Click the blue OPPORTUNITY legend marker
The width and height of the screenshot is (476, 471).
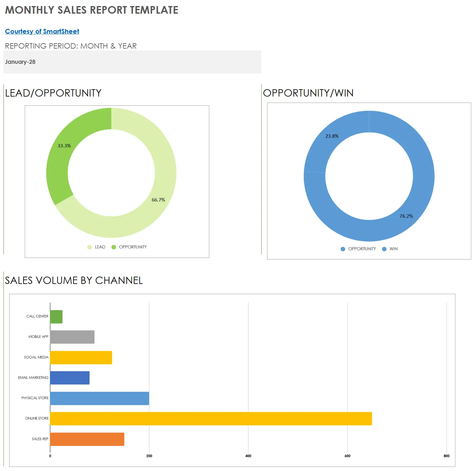[343, 249]
